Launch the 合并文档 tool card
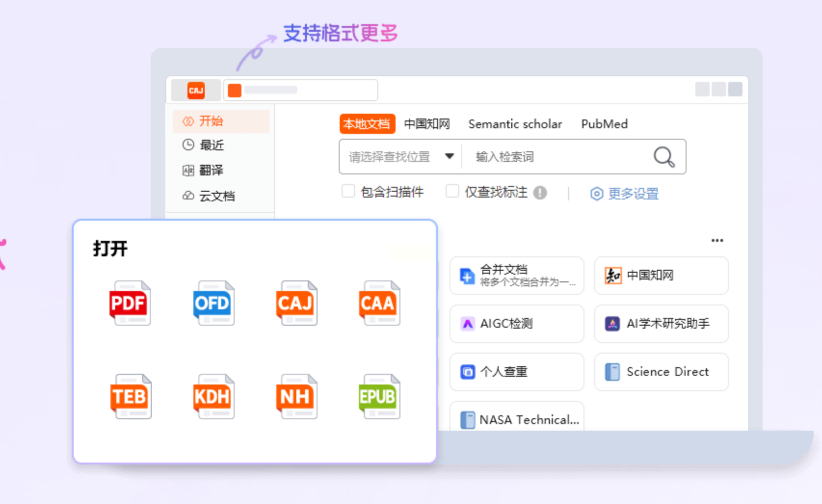Image resolution: width=822 pixels, height=504 pixels. click(517, 276)
